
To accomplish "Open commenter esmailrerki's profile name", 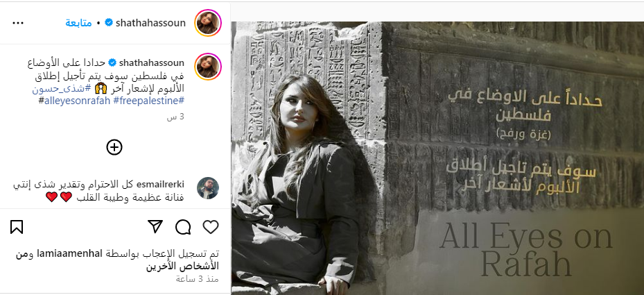I will click(x=162, y=184).
